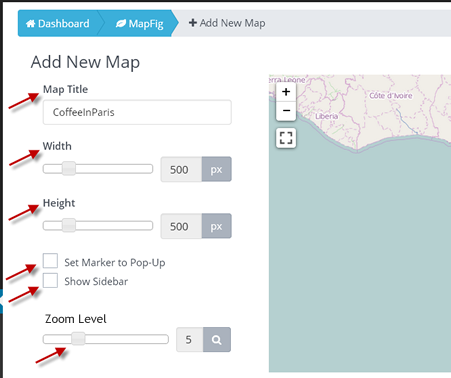This screenshot has width=451, height=378.
Task: Click the home icon on Dashboard
Action: [30, 23]
